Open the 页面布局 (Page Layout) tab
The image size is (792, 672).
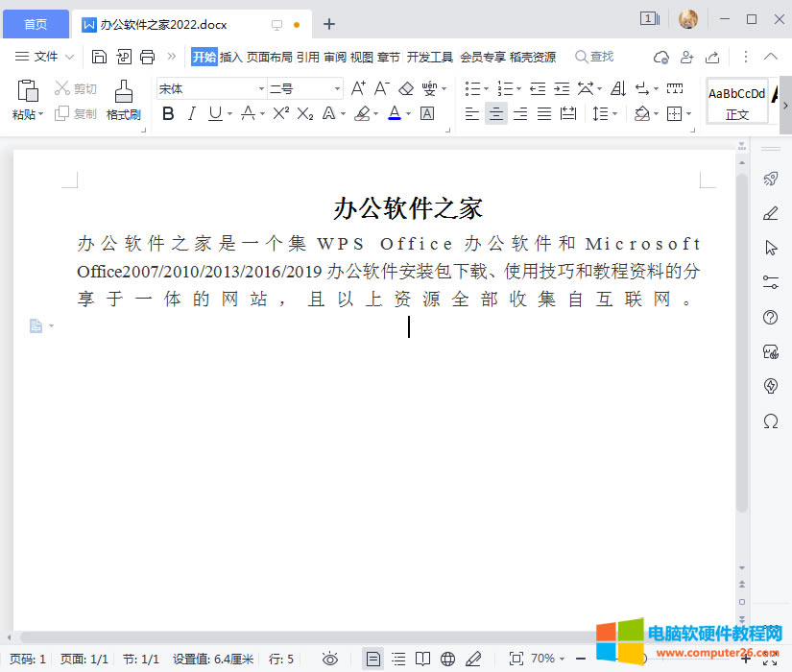coord(269,57)
